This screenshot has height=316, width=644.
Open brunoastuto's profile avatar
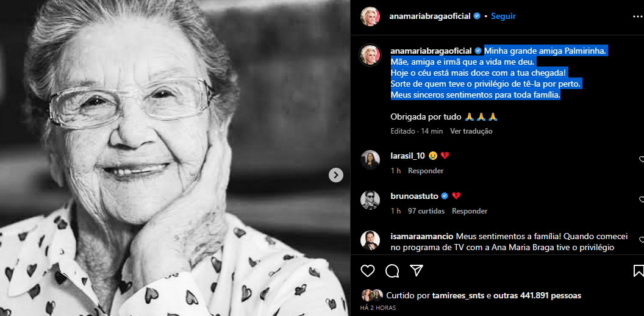[370, 199]
